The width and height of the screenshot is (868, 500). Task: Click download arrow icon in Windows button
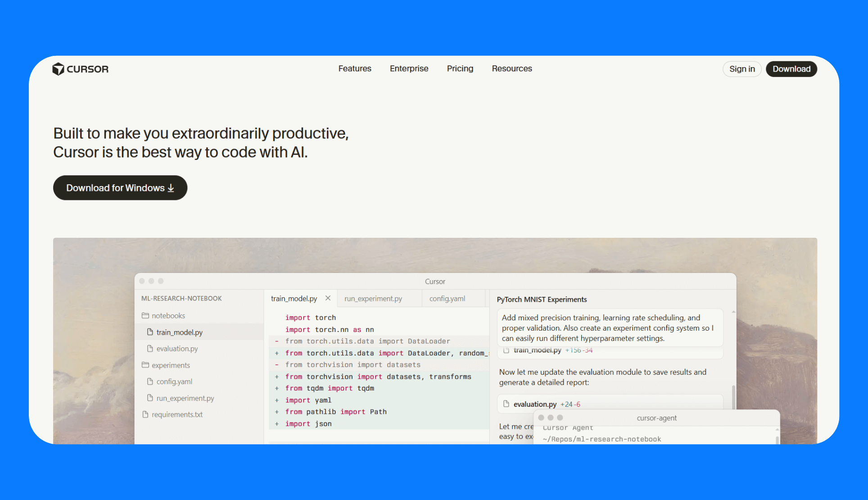[171, 188]
